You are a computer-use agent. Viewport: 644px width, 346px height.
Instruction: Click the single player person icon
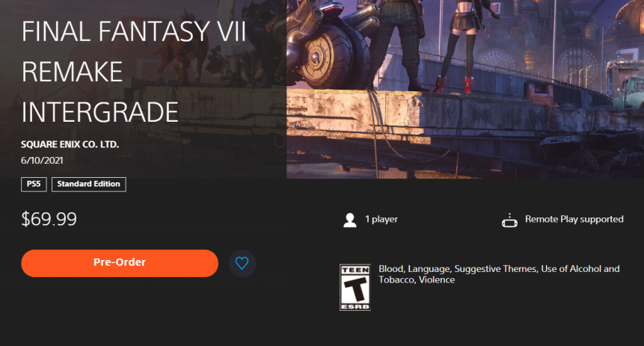click(350, 220)
